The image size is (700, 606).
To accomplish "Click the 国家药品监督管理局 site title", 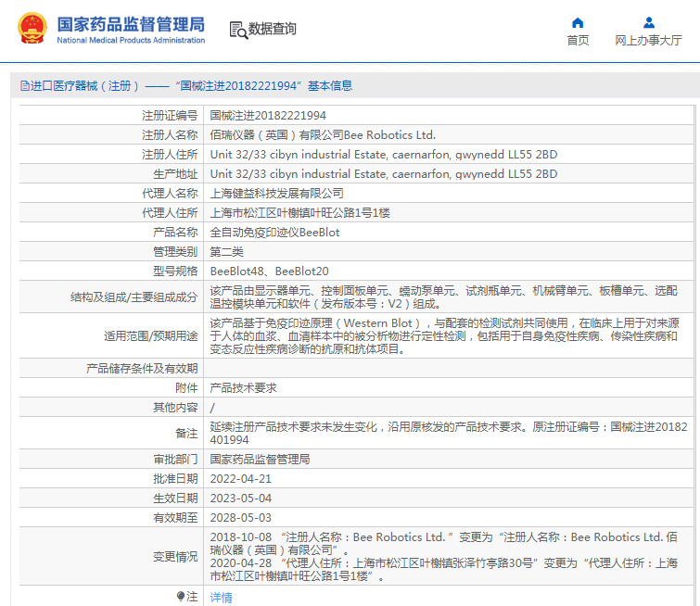I will pos(131,24).
